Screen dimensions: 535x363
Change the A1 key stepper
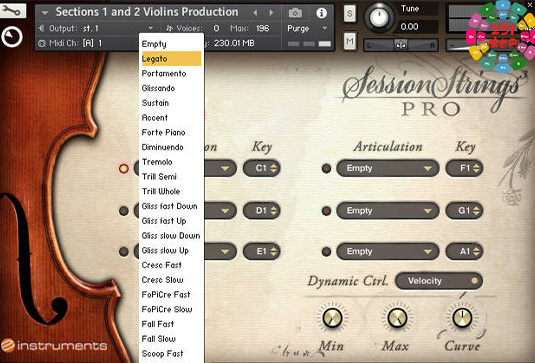pos(476,251)
